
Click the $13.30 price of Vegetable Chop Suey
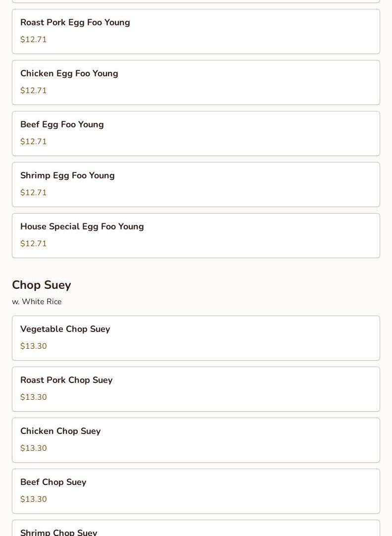click(34, 346)
